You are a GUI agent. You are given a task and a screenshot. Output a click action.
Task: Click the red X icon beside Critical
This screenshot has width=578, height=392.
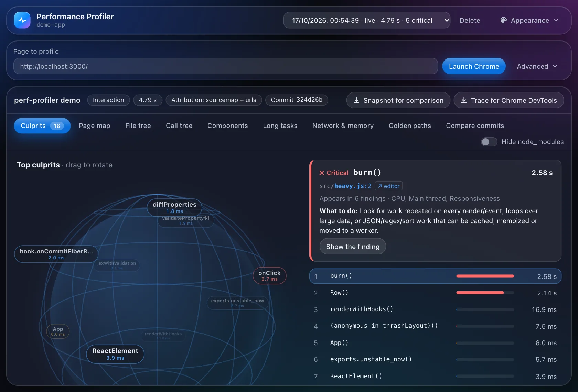322,173
